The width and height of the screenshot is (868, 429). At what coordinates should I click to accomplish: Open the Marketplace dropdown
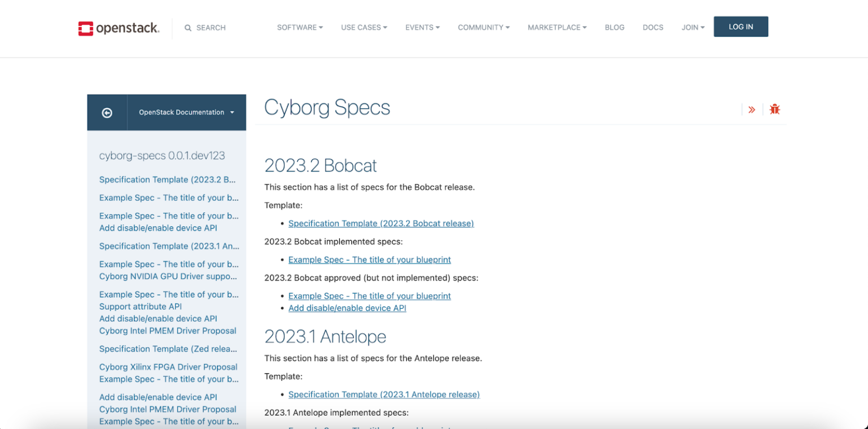point(557,27)
